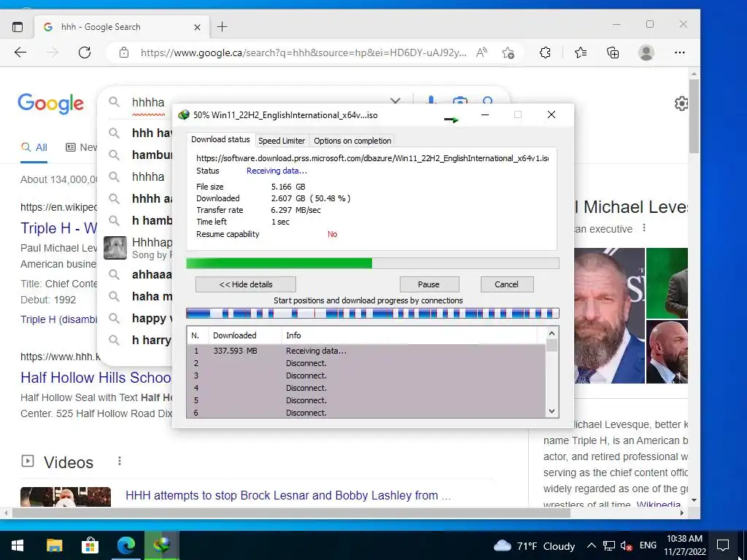Open knowledge panel more options dots
The image size is (747, 560).
pos(644,228)
